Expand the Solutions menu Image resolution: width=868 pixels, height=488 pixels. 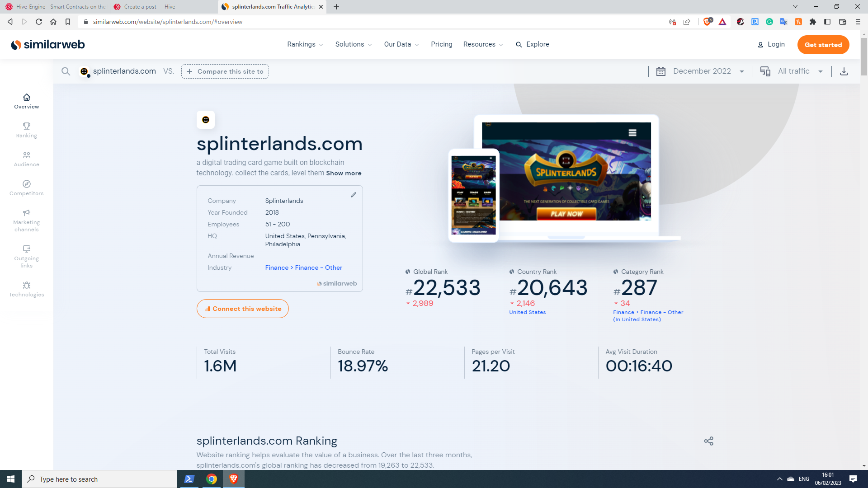(354, 44)
